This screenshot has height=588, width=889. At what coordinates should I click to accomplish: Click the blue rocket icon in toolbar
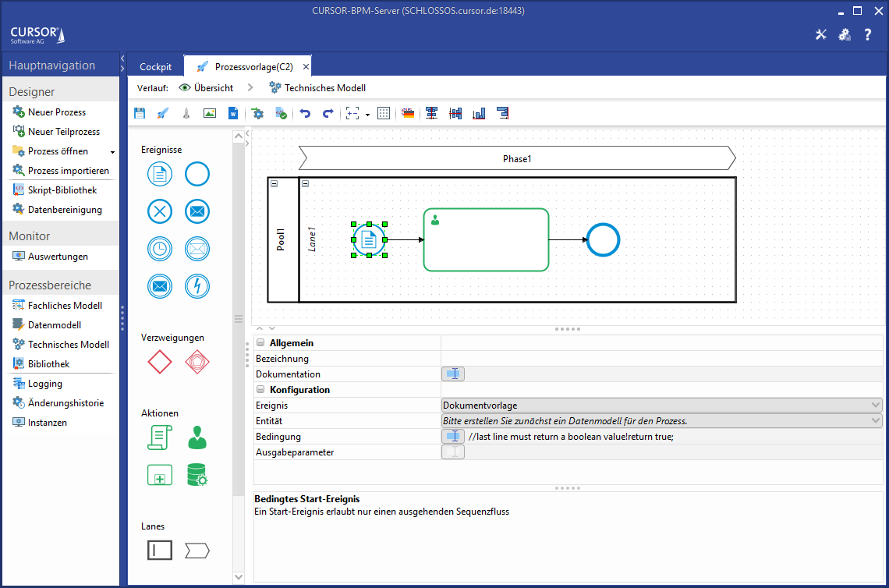[x=162, y=114]
